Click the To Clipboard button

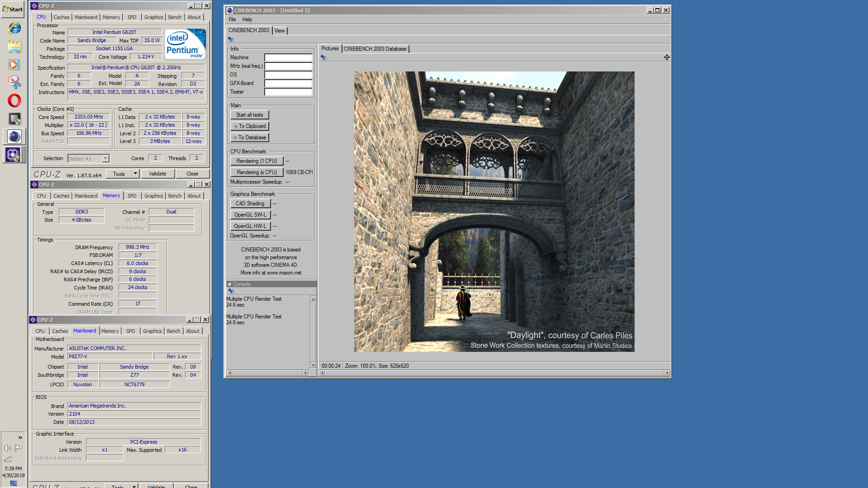pos(250,126)
